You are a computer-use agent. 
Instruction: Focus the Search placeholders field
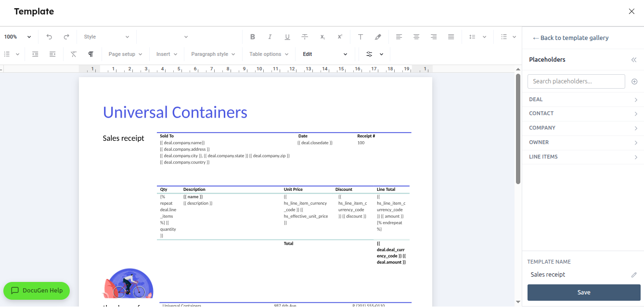tap(576, 81)
